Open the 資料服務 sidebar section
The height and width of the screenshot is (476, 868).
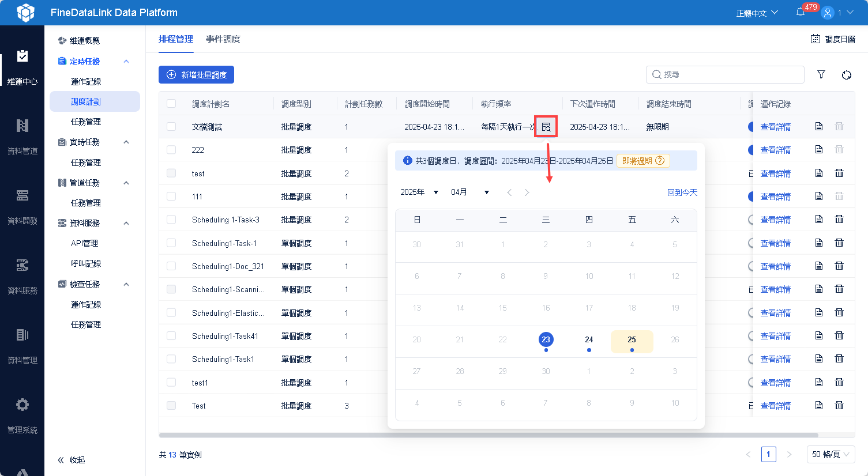coord(22,277)
